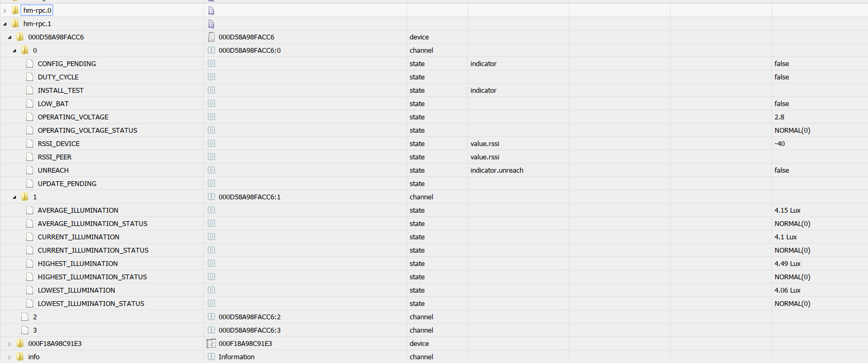
Task: Click the state icon in the CURRENT_ILLUMINATION row
Action: 211,237
